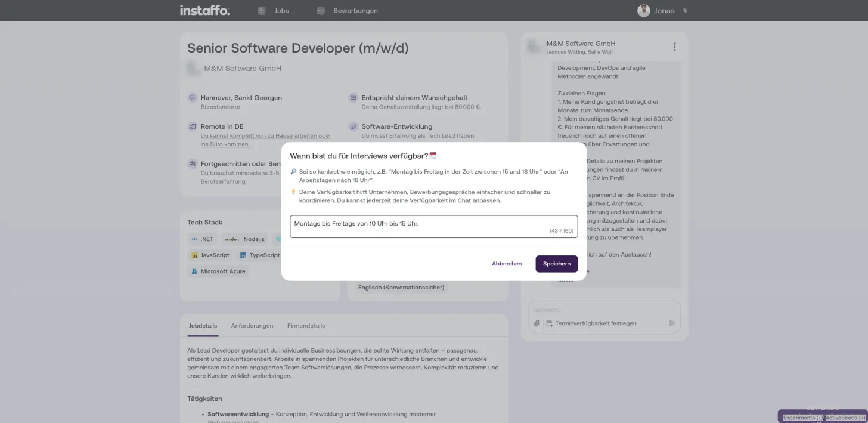Click Abbrechen to cancel dialog

[507, 264]
